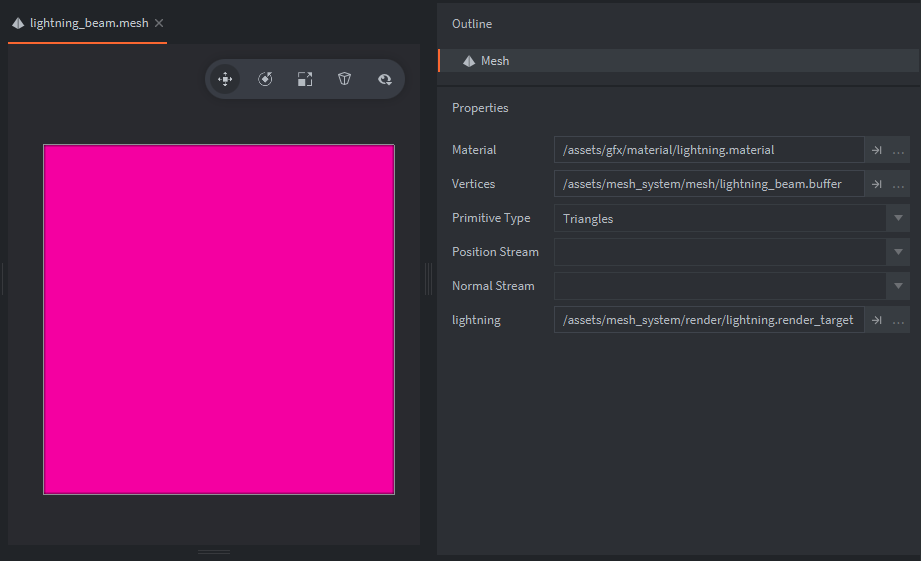Viewport: 921px width, 561px height.
Task: Click the splitter handle between viewport and Outline
Action: [429, 279]
